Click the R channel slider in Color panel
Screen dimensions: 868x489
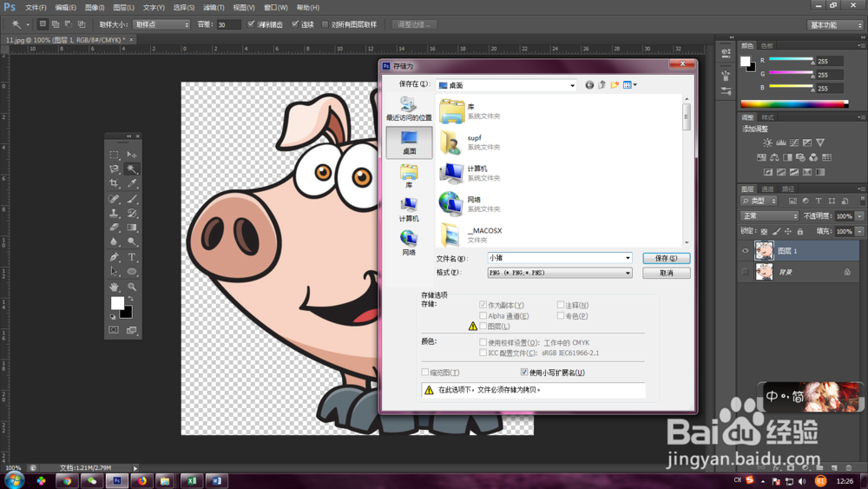point(791,60)
